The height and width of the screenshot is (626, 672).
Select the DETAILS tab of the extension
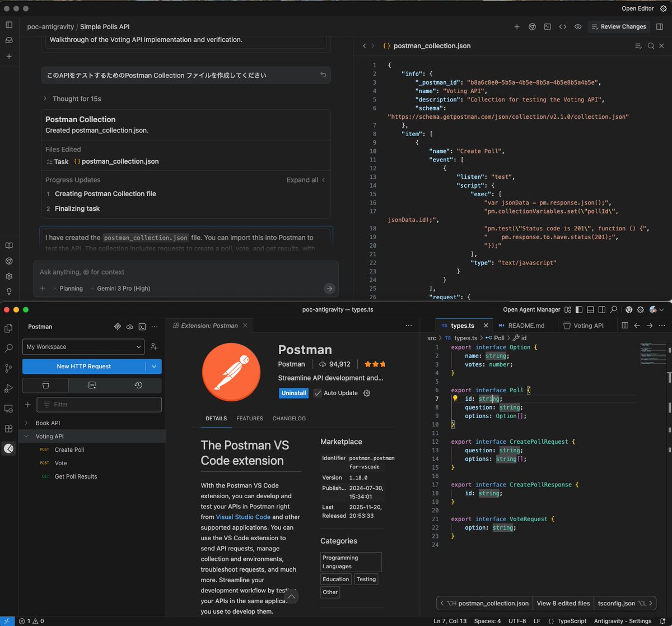pyautogui.click(x=216, y=419)
